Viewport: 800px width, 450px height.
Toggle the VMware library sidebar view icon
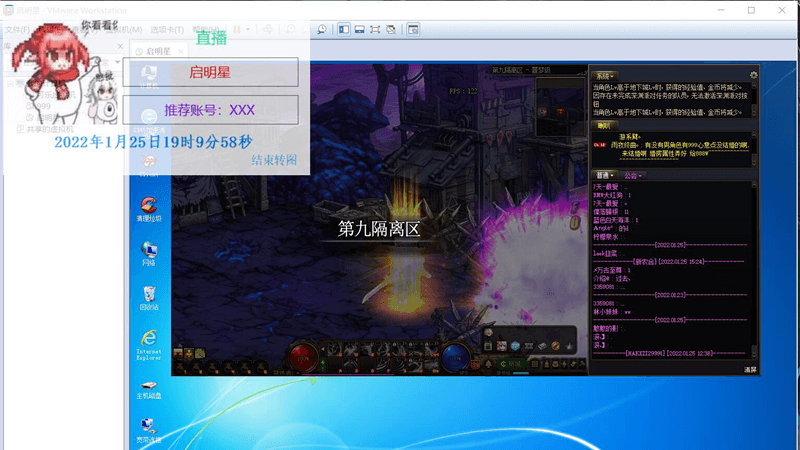click(x=344, y=30)
